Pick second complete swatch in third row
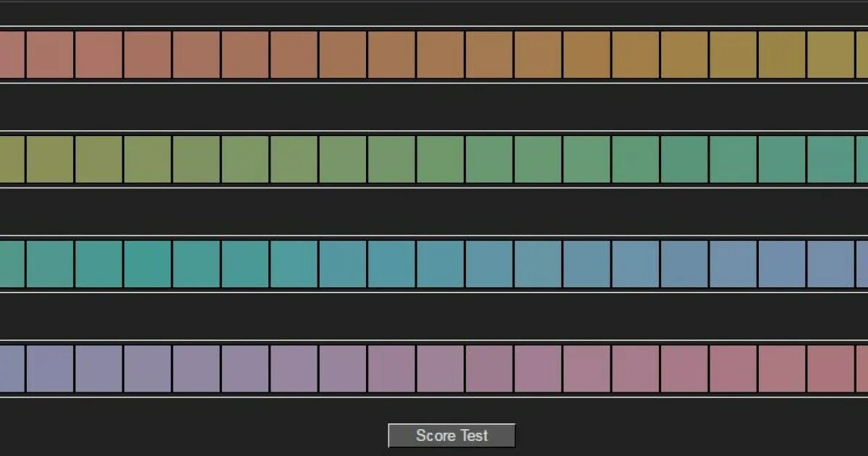868x456 pixels. (x=98, y=264)
